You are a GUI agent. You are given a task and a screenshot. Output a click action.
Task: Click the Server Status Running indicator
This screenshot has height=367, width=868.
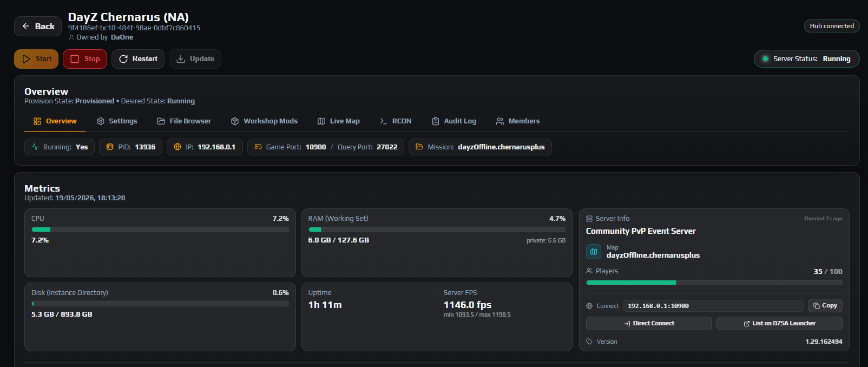807,59
